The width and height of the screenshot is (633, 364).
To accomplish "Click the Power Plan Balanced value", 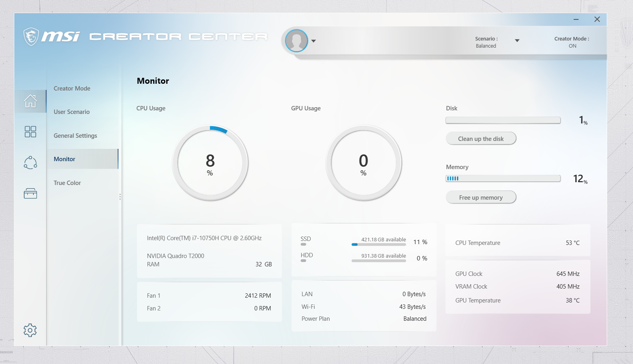I will click(x=415, y=319).
